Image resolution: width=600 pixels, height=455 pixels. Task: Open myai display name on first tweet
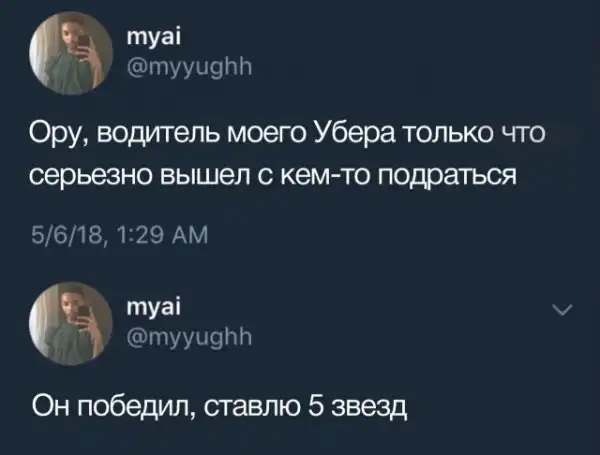[154, 38]
